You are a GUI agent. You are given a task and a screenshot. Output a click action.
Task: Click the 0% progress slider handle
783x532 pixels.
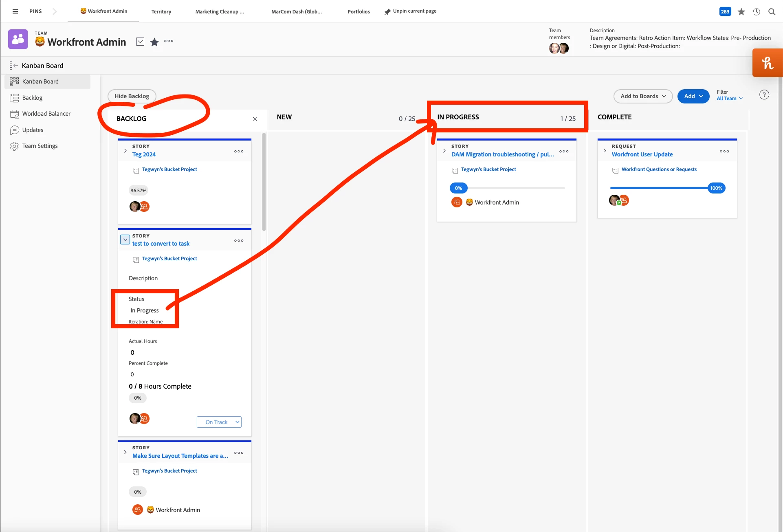458,188
